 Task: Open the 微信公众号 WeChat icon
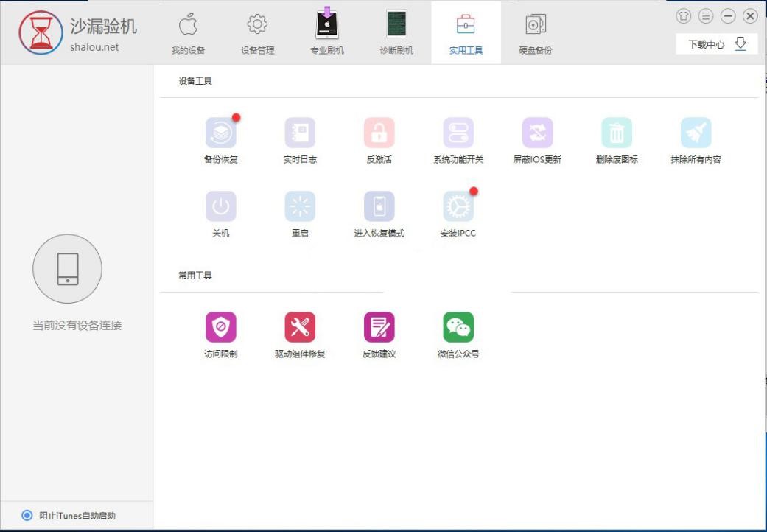[x=458, y=328]
